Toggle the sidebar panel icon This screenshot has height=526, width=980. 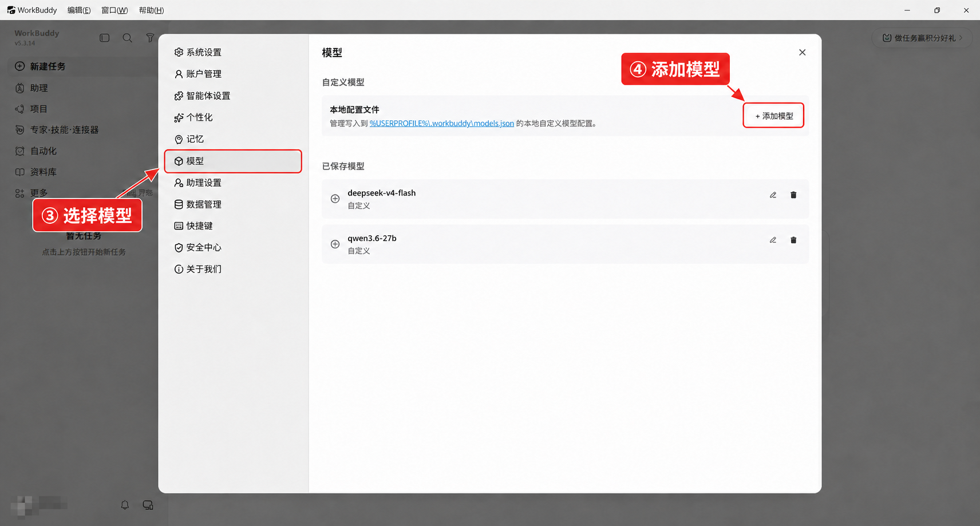click(x=104, y=38)
